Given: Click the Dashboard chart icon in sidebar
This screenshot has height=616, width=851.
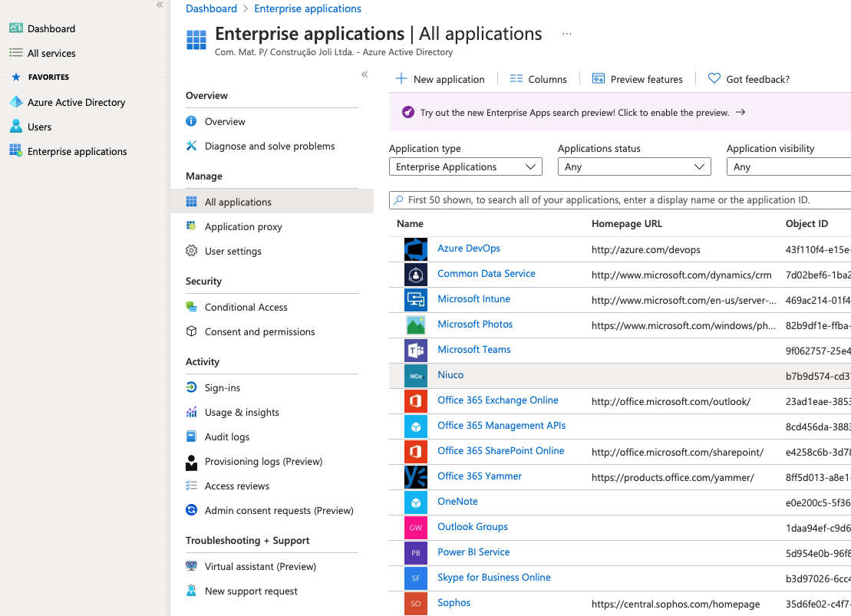Looking at the screenshot, I should (16, 28).
